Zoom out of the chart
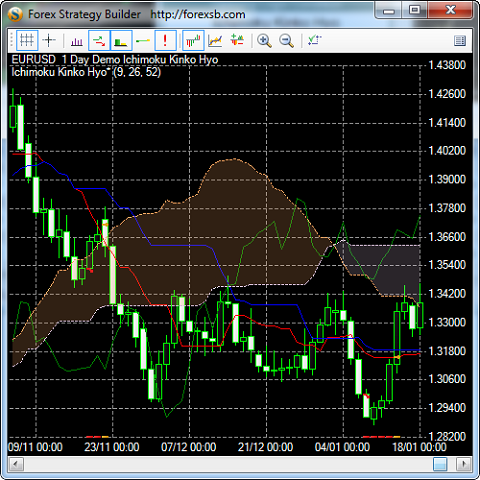The image size is (480, 480). (x=286, y=41)
